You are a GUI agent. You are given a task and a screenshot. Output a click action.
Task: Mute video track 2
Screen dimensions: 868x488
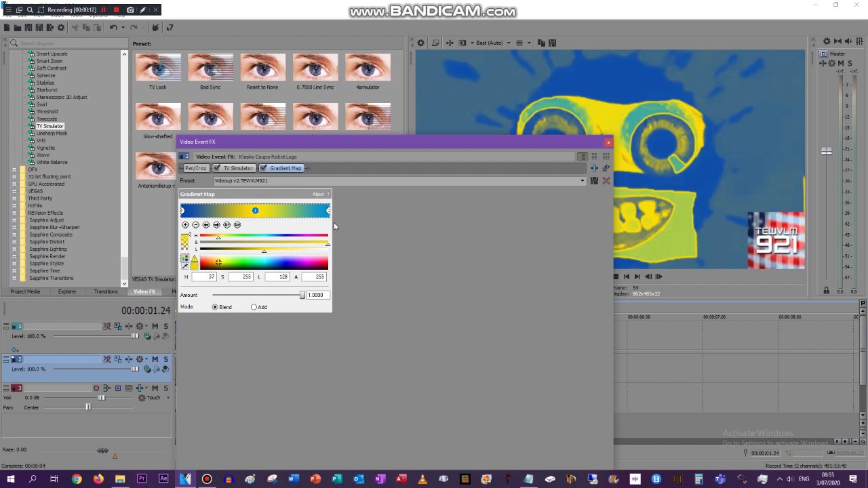(155, 359)
